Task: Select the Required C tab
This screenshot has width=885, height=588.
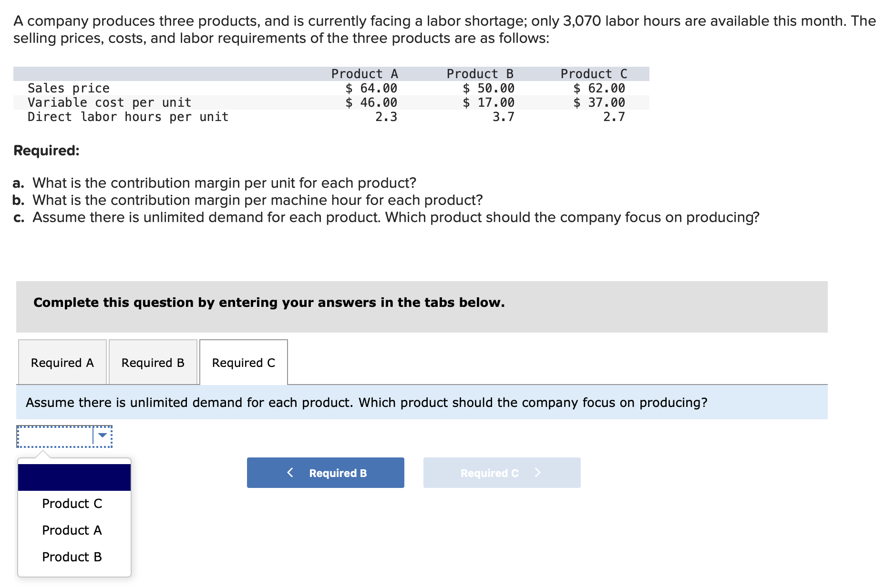Action: [243, 362]
